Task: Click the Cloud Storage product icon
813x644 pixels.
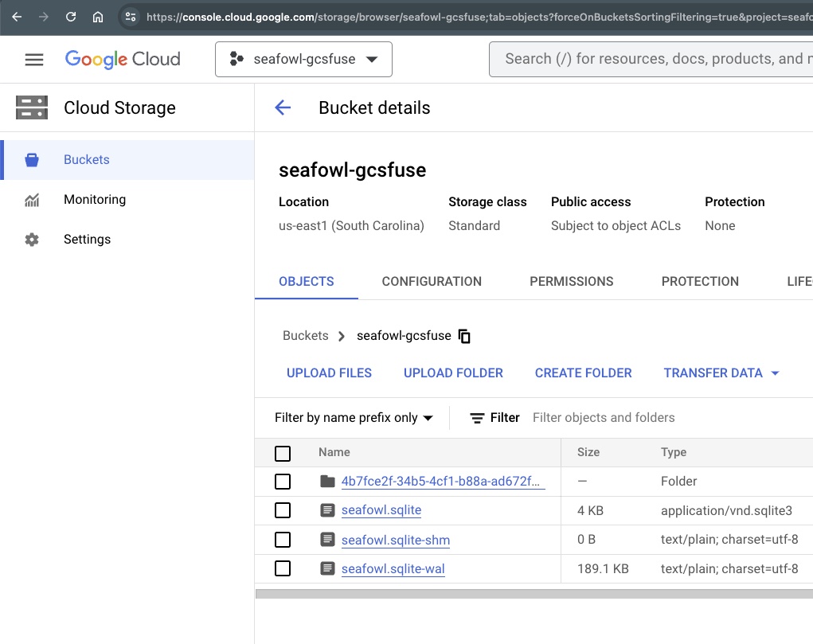Action: (32, 107)
